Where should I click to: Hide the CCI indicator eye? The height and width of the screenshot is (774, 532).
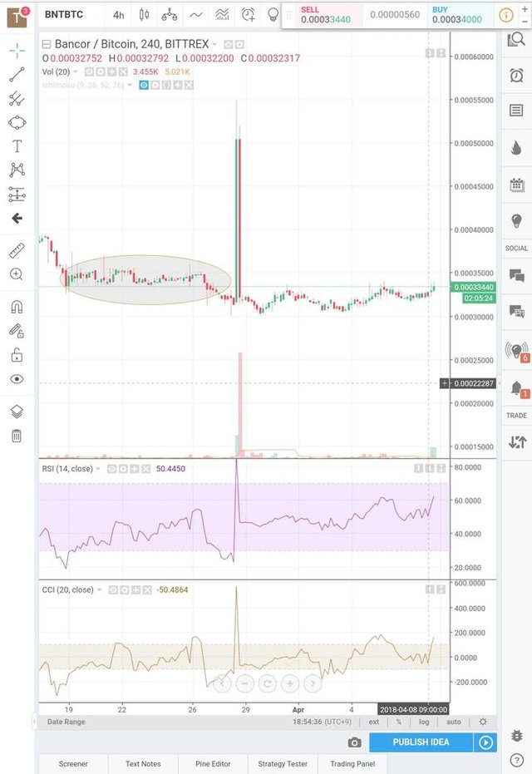(x=113, y=589)
